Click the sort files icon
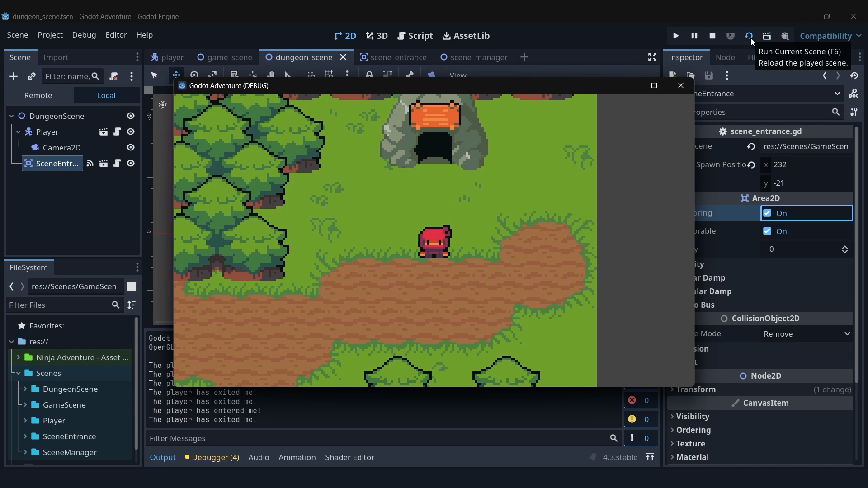The width and height of the screenshot is (868, 488). (132, 305)
